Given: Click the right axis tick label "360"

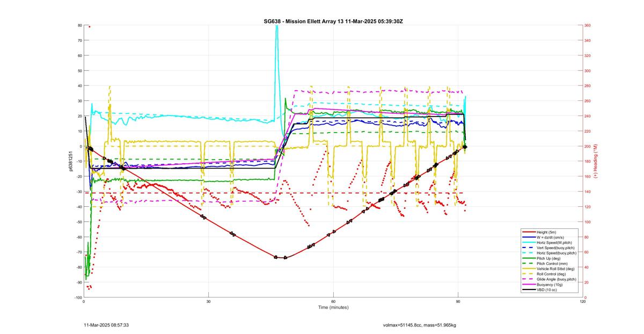Looking at the screenshot, I should 588,25.
